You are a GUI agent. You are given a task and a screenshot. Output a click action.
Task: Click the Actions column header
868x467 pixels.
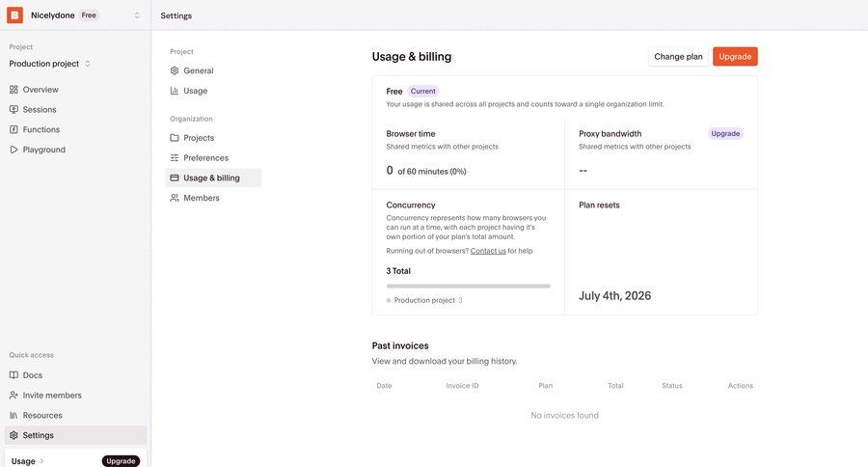tap(740, 386)
